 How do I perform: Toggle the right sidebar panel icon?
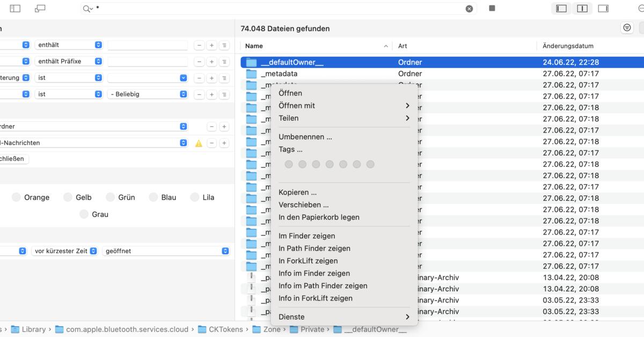pos(603,9)
